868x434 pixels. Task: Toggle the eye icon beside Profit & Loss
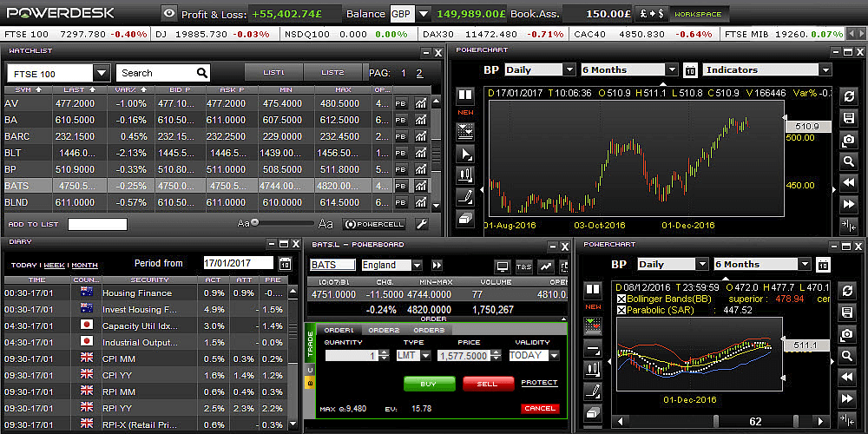point(169,14)
